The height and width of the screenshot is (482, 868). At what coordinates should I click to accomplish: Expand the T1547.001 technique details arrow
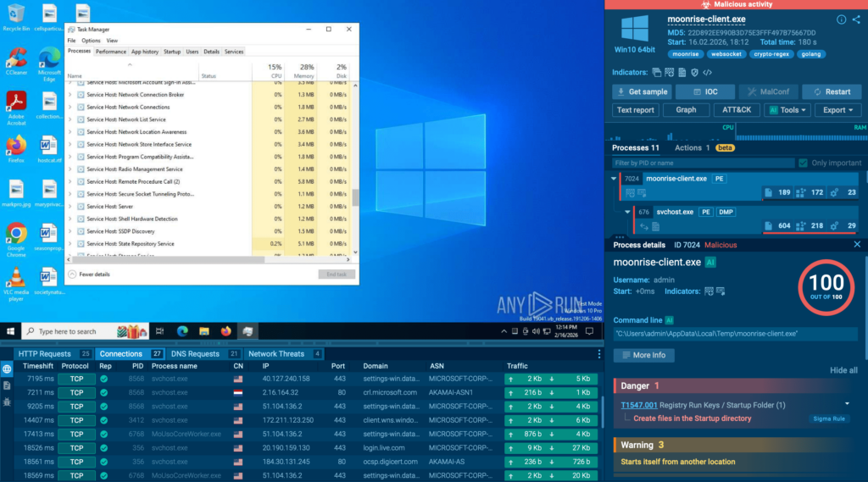[x=847, y=405]
